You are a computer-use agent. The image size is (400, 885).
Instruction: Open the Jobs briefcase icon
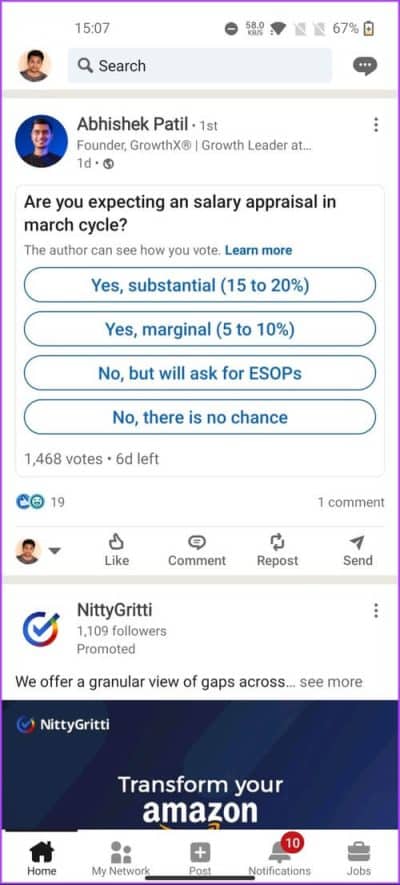pos(358,851)
